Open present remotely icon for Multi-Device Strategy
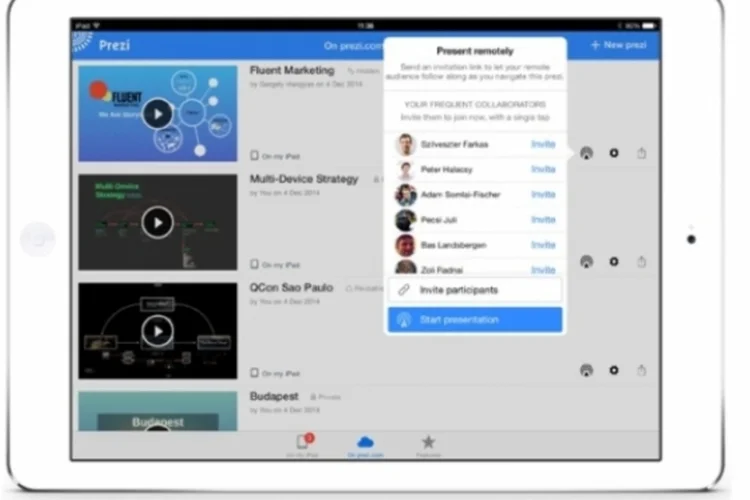The image size is (750, 500). (x=586, y=262)
